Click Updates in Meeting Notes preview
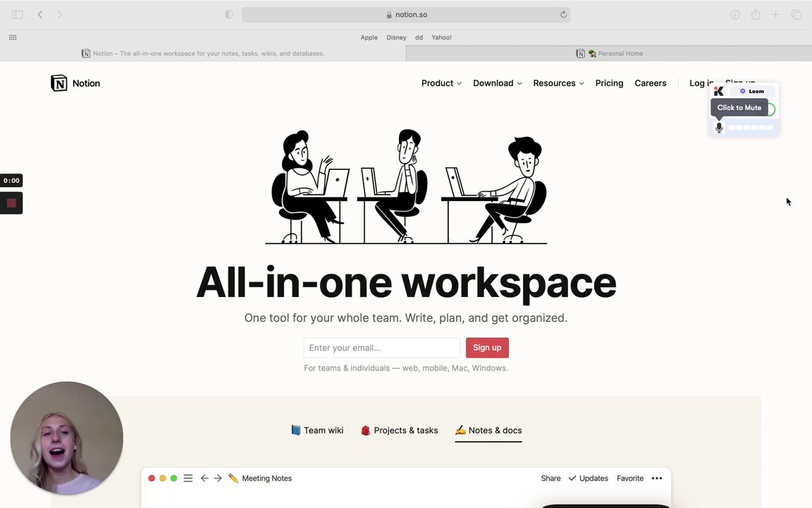The height and width of the screenshot is (508, 812). click(x=589, y=478)
